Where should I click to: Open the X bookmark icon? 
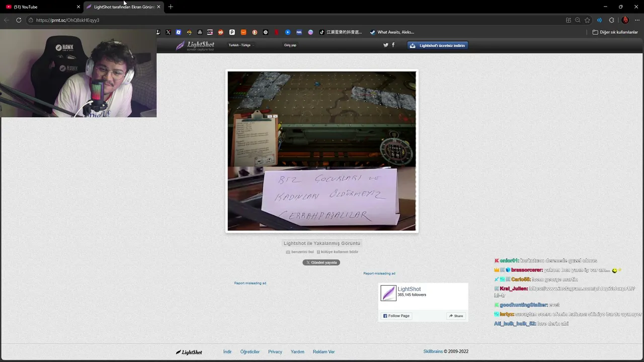(168, 32)
